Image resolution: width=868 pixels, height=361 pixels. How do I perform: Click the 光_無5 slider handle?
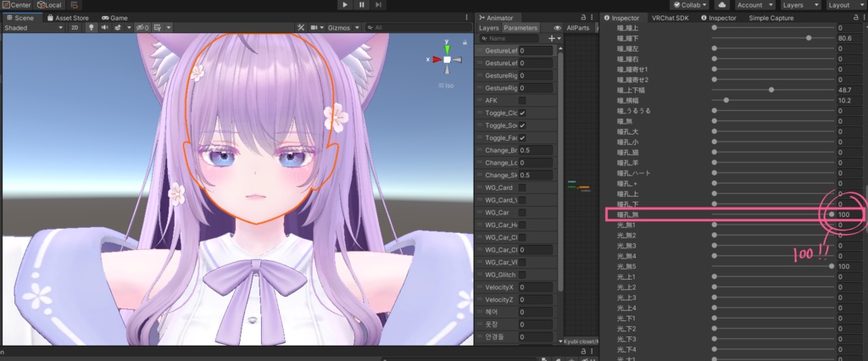click(x=832, y=266)
